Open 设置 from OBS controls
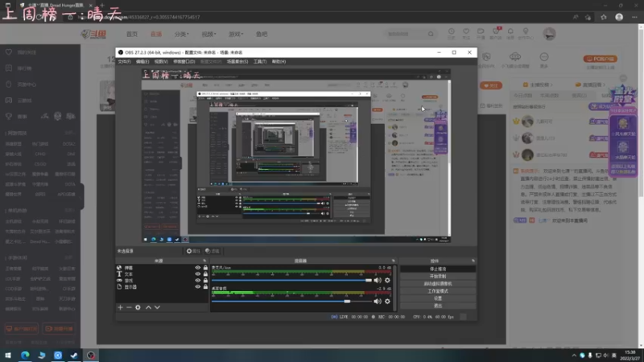Viewport: 644px width, 362px height. coord(438,298)
